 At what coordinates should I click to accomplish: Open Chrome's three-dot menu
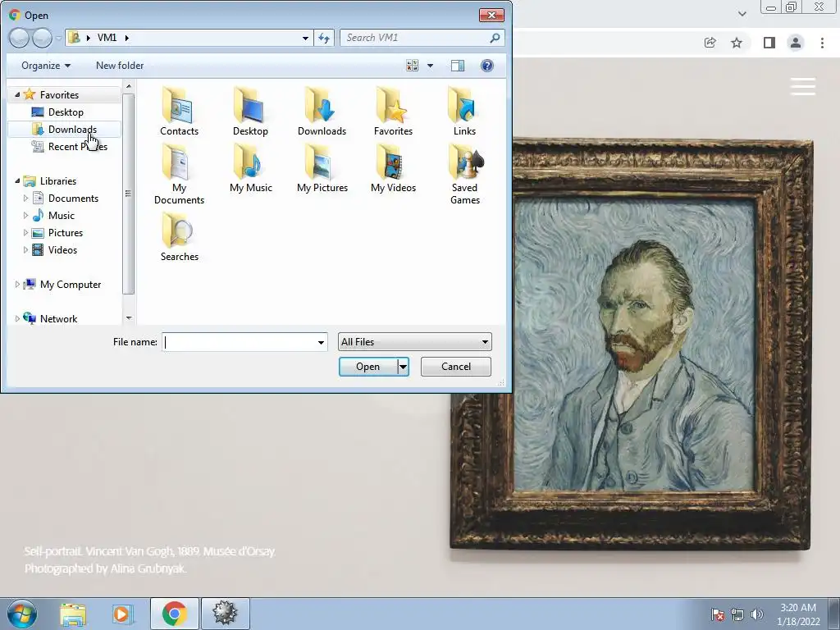pos(822,43)
